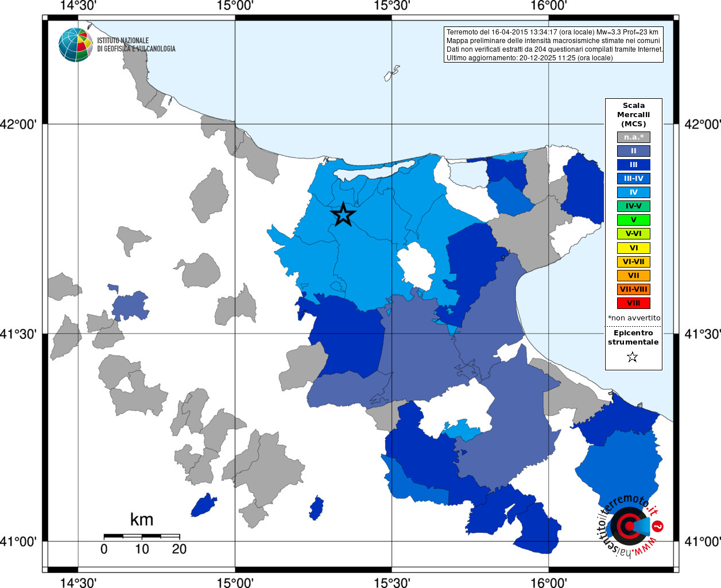The height and width of the screenshot is (588, 721).
Task: Click the VI yellow legend swatch
Action: pyautogui.click(x=634, y=248)
